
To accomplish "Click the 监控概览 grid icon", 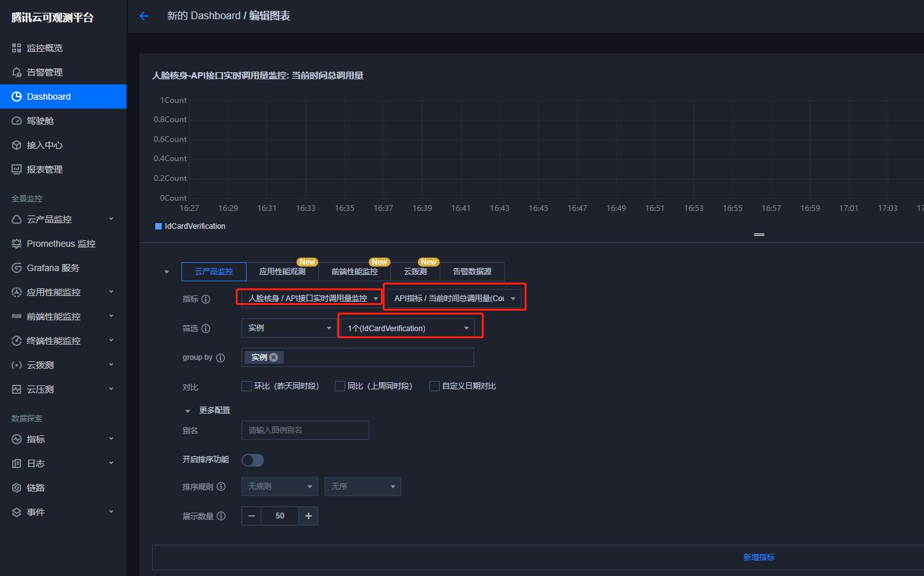I will 17,48.
